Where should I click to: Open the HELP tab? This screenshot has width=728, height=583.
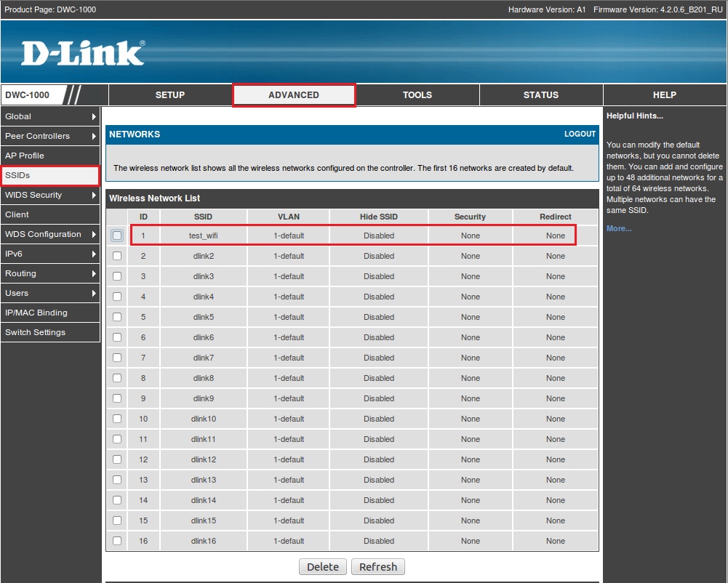point(664,95)
